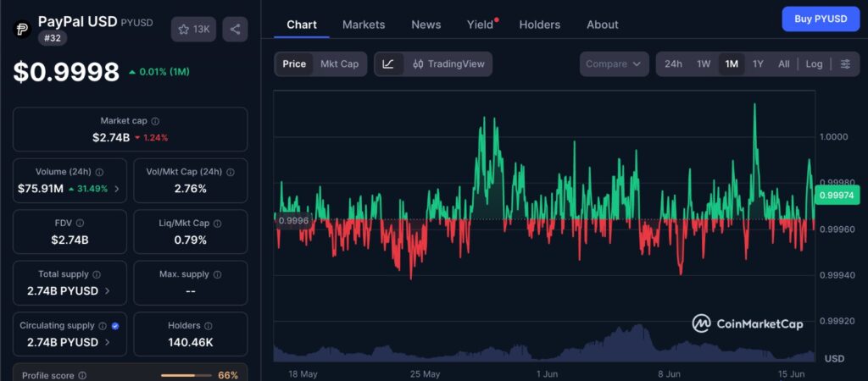The width and height of the screenshot is (868, 381).
Task: Click the 0.79% Liq/Mkt Cap value
Action: (x=190, y=240)
